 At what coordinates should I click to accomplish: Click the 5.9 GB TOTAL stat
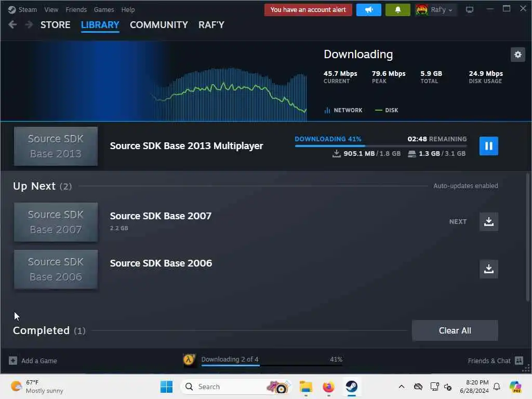(431, 77)
